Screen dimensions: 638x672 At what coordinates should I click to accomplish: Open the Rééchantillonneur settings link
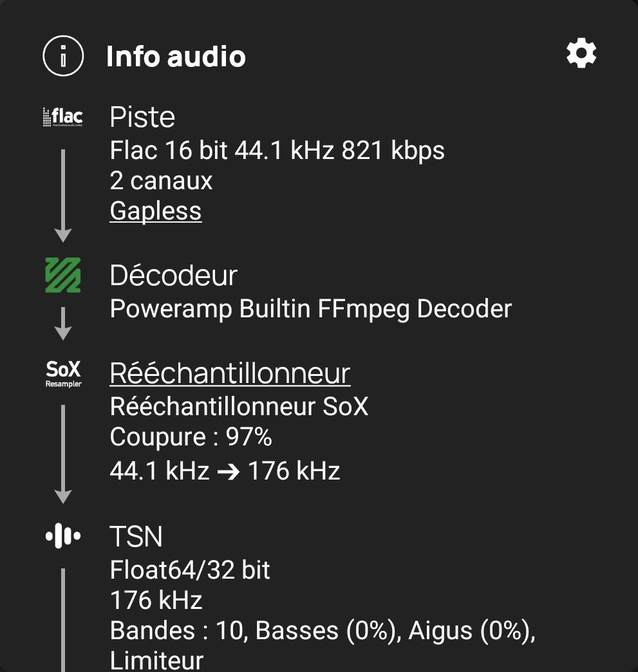230,373
